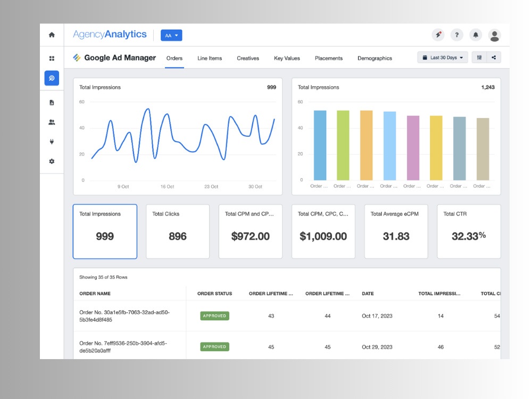The image size is (532, 399).
Task: Switch to the Orders tab
Action: [x=174, y=59]
